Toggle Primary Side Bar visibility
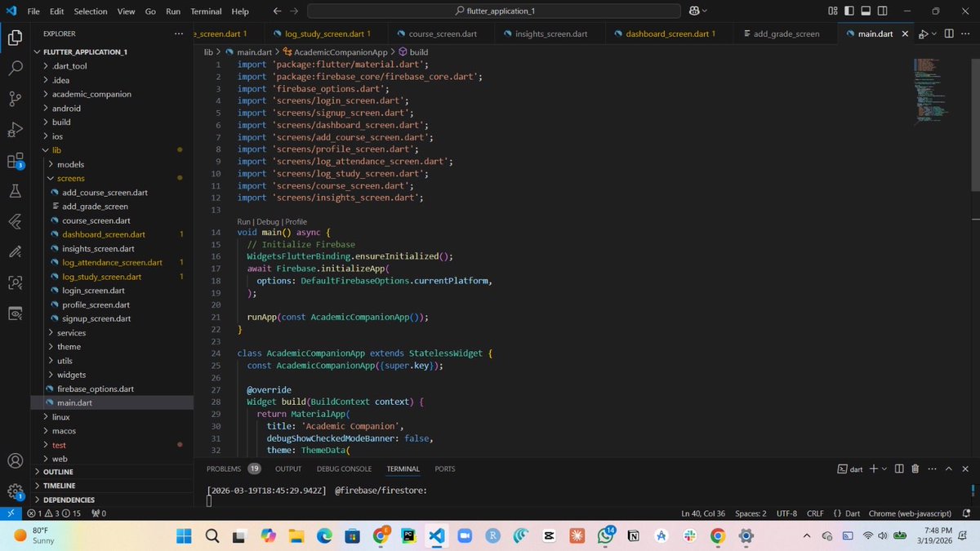The image size is (980, 551). tap(850, 11)
